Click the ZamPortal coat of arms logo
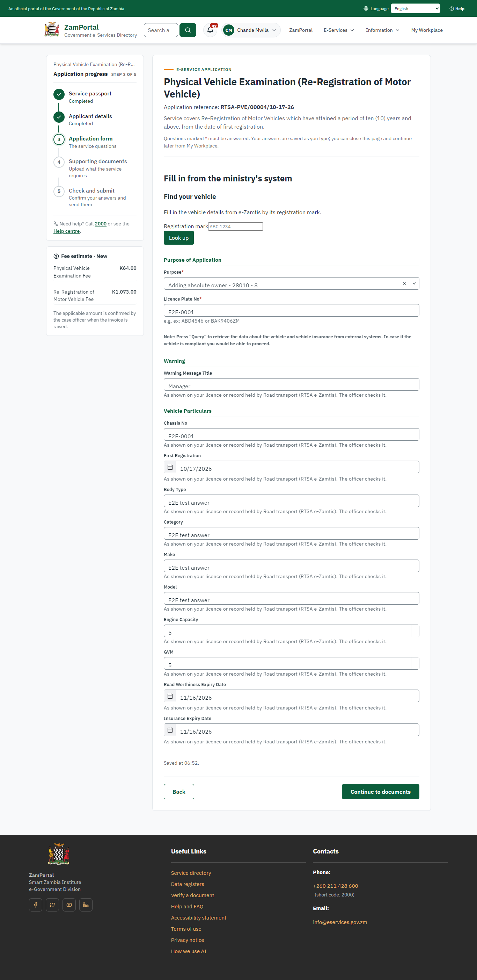 point(52,30)
